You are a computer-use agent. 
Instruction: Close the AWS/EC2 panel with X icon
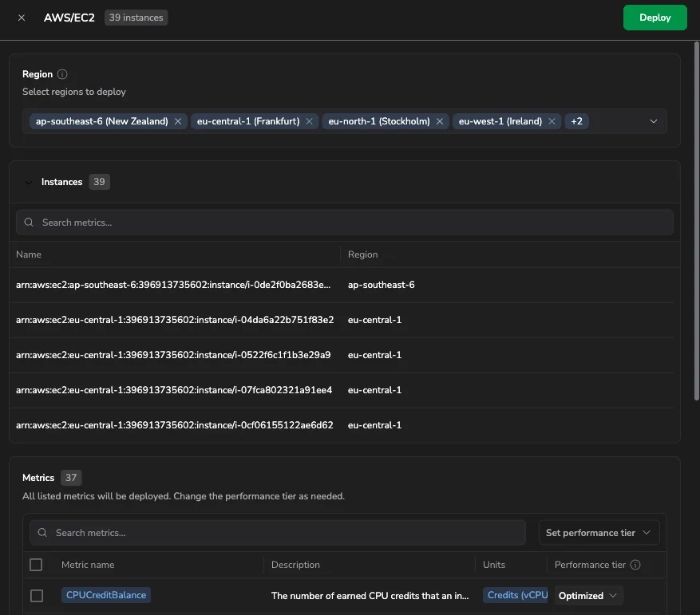click(x=22, y=18)
